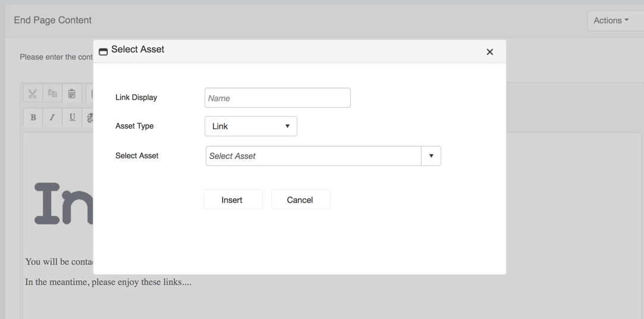Click the 'Asset Type' label
Viewport: 644px width, 319px height.
click(x=134, y=126)
